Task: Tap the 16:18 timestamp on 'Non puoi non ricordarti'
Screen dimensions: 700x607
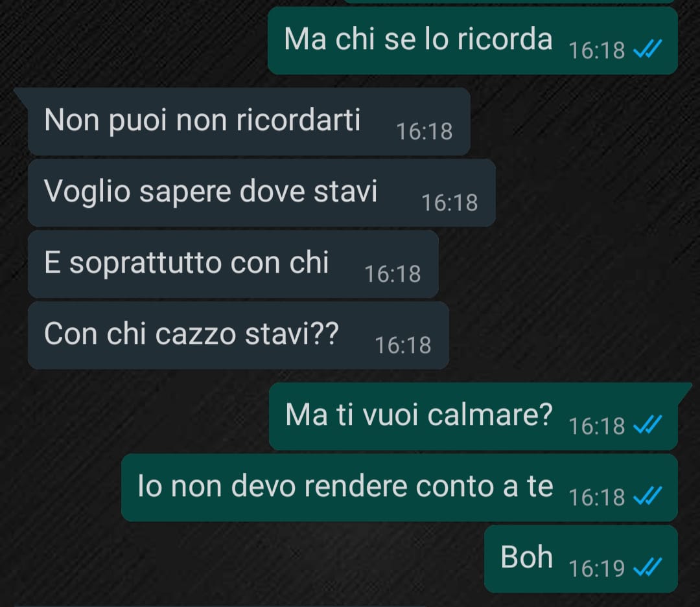Action: pos(425,132)
